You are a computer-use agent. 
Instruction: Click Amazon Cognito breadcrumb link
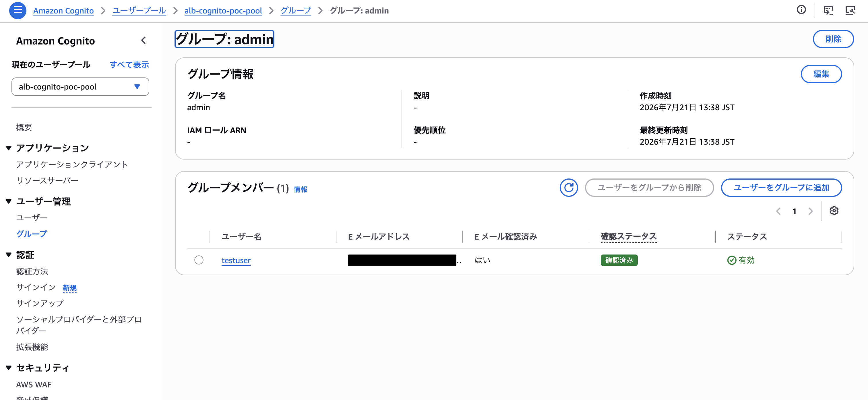pos(63,11)
